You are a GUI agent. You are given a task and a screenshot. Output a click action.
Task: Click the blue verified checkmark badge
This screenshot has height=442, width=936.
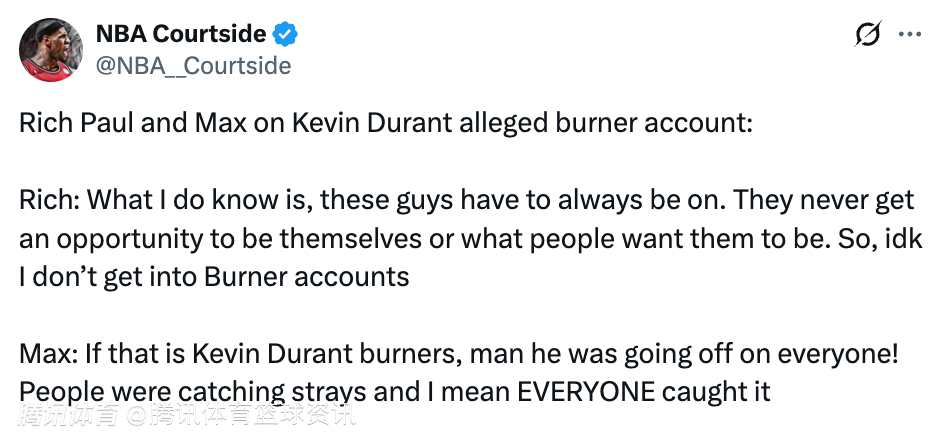pyautogui.click(x=286, y=35)
